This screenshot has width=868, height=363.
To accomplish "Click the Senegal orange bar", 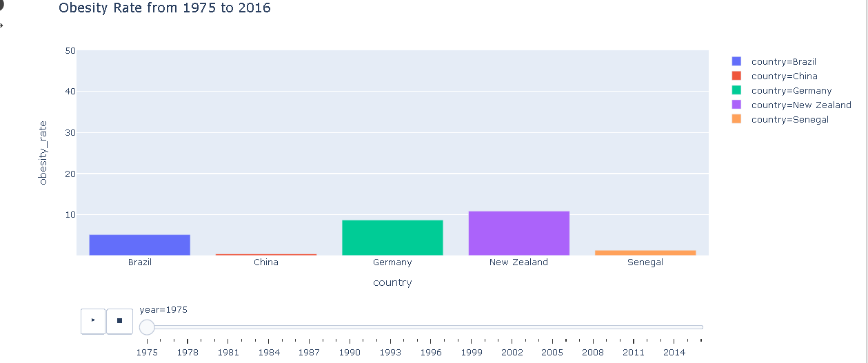I will [x=645, y=253].
